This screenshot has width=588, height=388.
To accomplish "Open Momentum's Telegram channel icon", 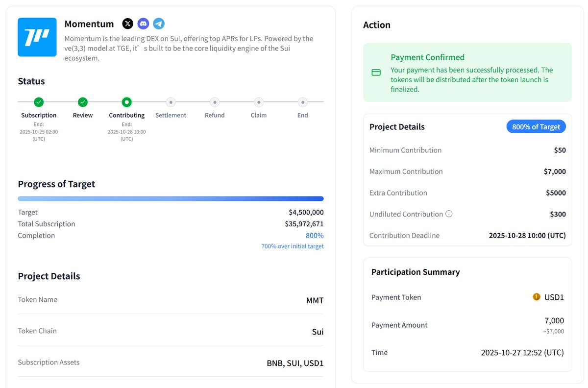I will click(159, 24).
